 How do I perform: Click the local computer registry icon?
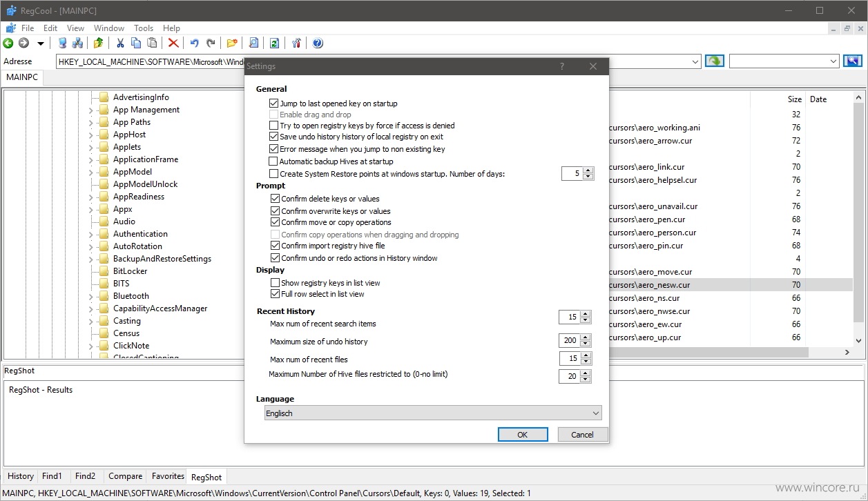coord(62,43)
